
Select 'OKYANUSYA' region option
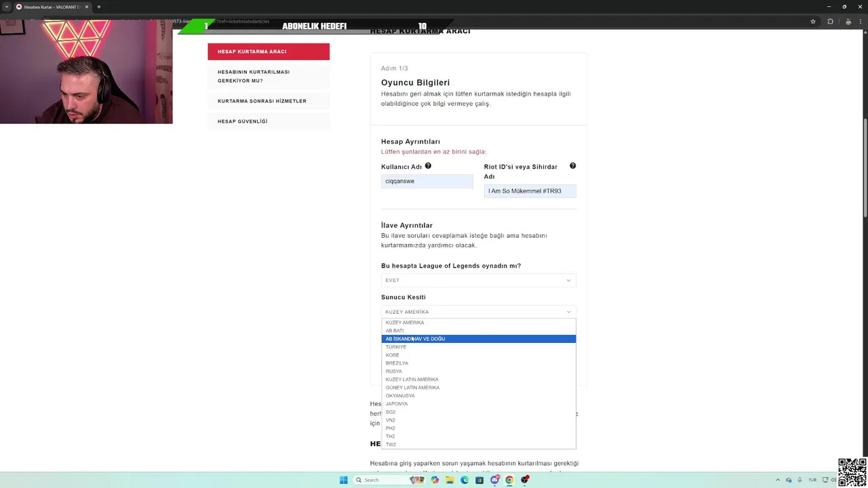tap(478, 396)
